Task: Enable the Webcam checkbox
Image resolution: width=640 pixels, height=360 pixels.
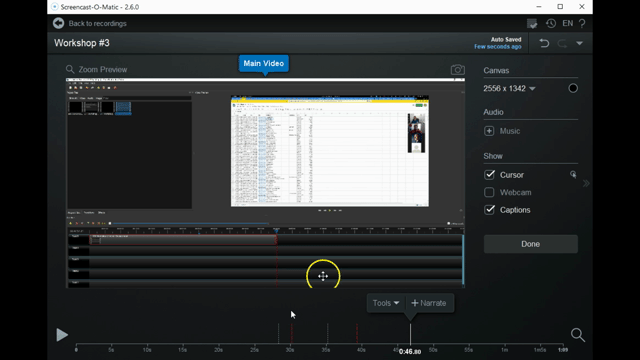Action: [489, 192]
